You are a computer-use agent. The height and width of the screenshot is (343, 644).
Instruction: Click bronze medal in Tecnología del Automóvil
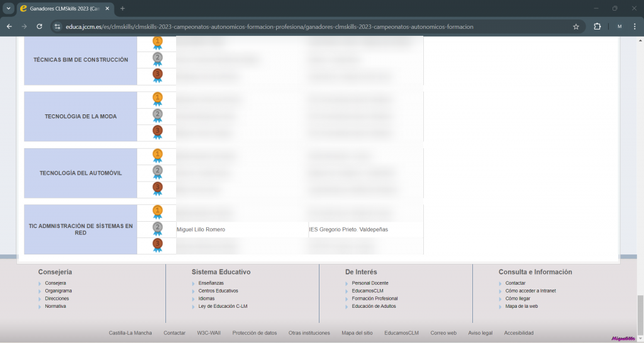[157, 189]
